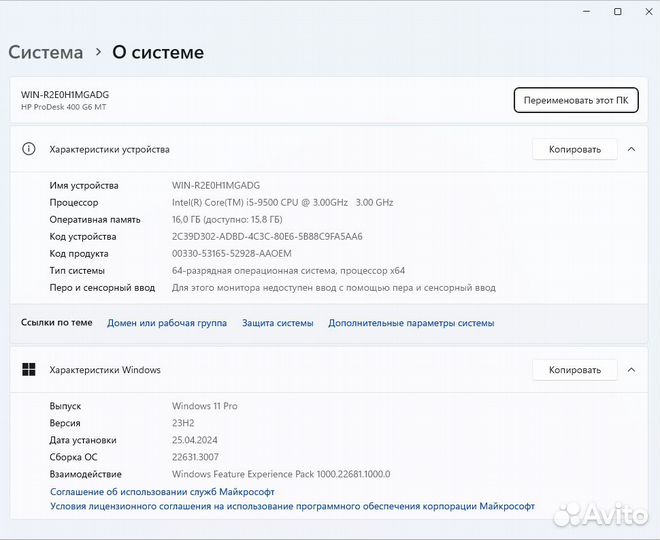
Task: Click the info icon beside Характеристики устройства
Action: [x=29, y=149]
